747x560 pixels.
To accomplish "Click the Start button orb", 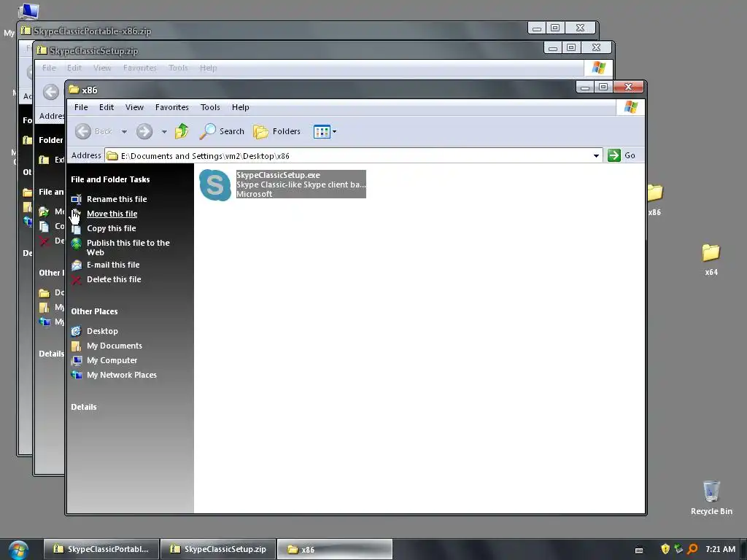I will click(18, 550).
